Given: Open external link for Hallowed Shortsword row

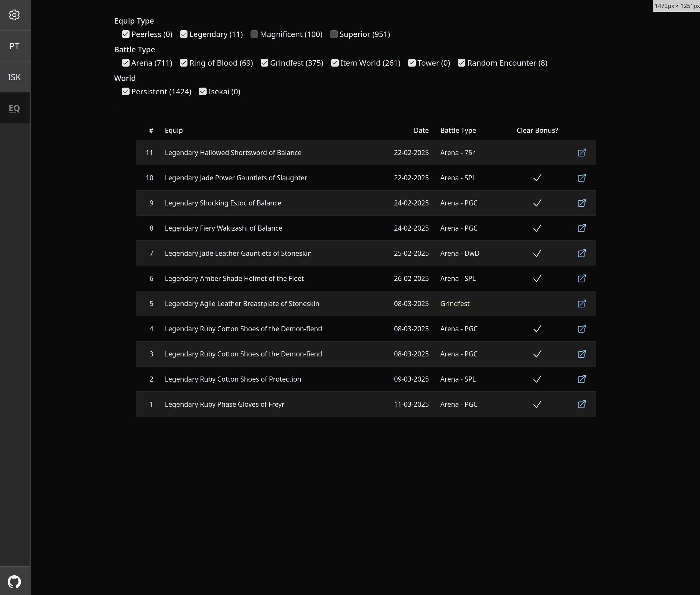Looking at the screenshot, I should click(581, 153).
